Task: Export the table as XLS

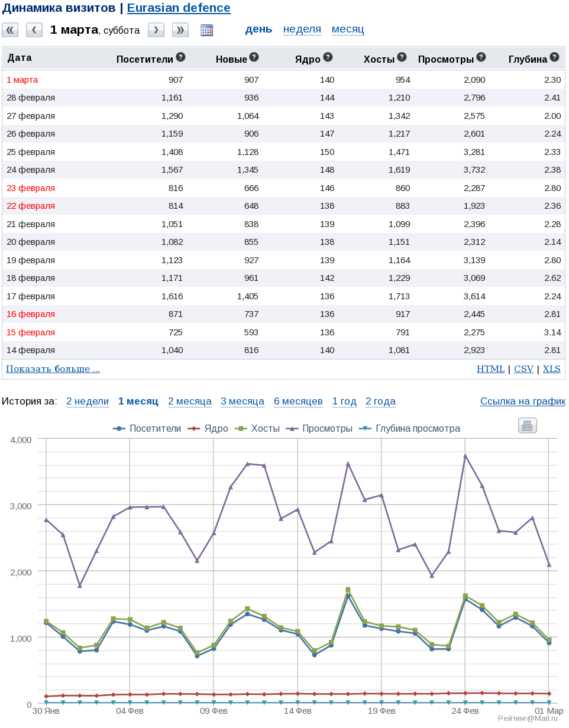Action: click(x=551, y=369)
